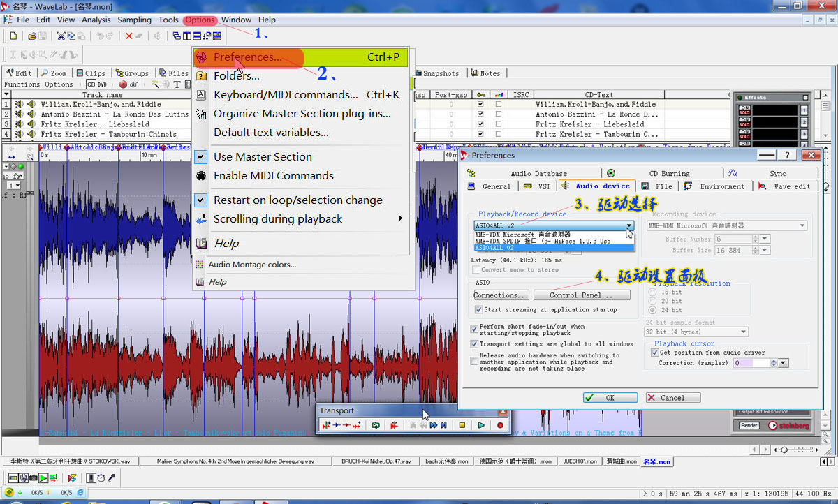838x504 pixels.
Task: Click the copy icon in the toolbar
Action: (71, 36)
